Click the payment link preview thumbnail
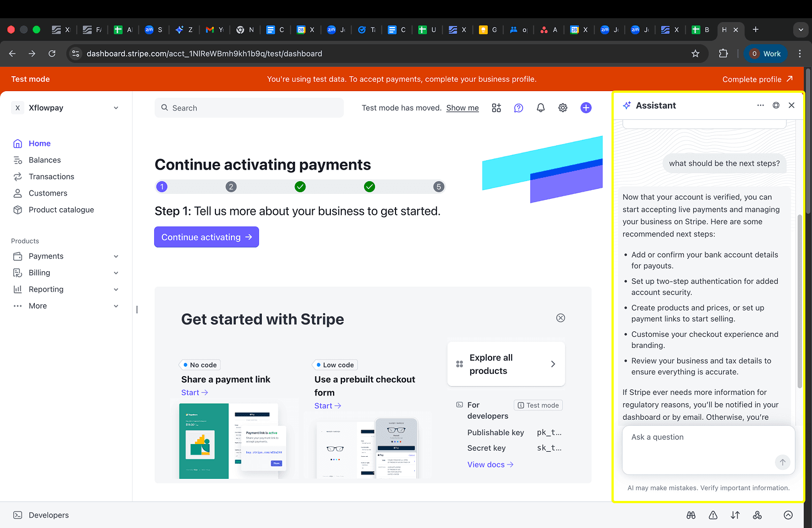 click(234, 441)
